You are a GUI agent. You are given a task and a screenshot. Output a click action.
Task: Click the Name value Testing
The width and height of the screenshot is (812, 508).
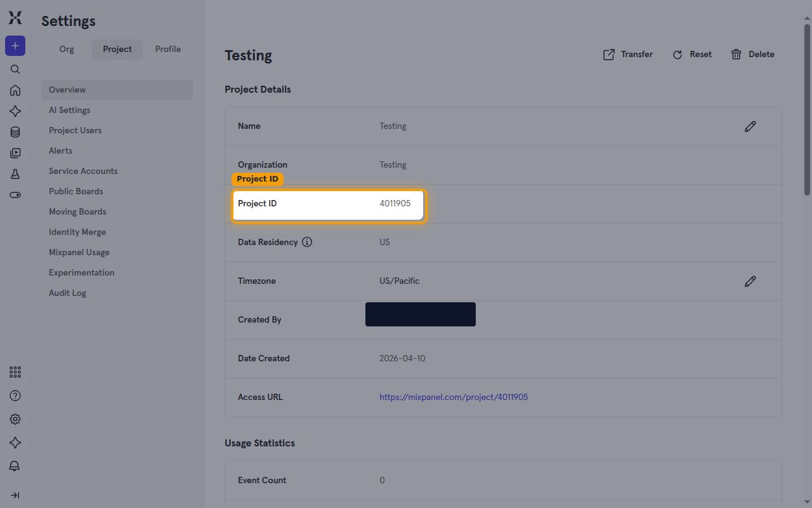click(x=393, y=126)
